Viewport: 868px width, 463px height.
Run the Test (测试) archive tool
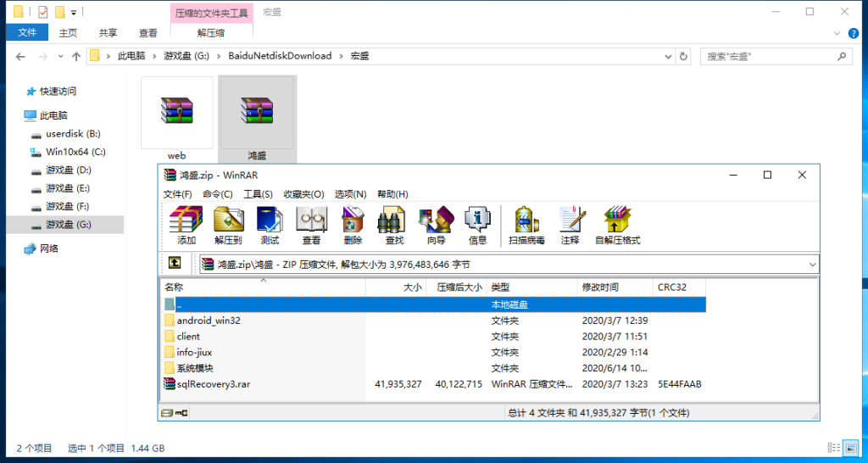click(x=270, y=226)
